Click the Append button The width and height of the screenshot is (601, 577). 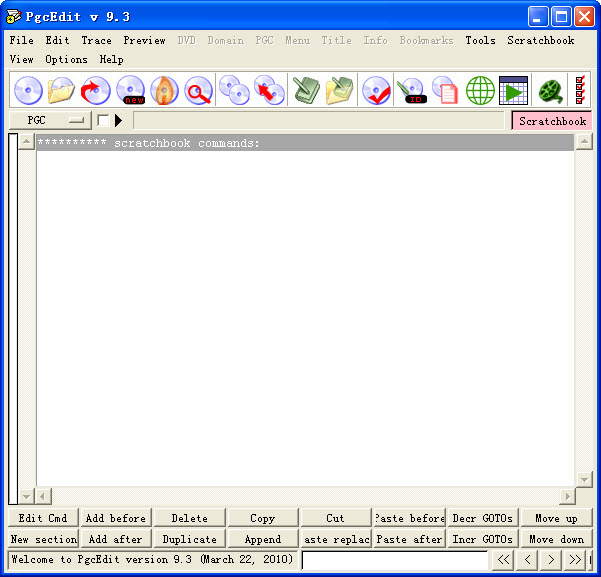pyautogui.click(x=263, y=539)
